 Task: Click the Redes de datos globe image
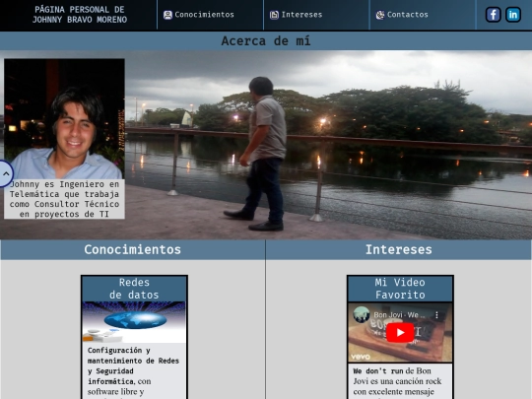click(x=134, y=322)
